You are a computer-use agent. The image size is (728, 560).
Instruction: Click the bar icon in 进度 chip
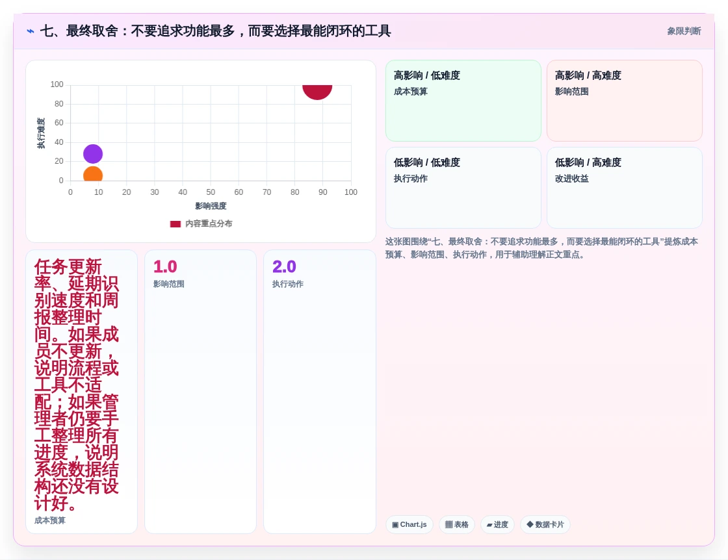click(x=489, y=525)
